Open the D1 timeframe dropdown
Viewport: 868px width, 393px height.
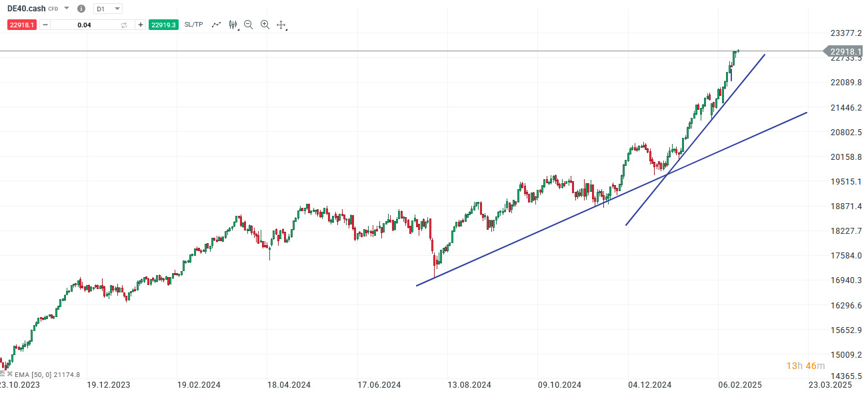tap(108, 9)
